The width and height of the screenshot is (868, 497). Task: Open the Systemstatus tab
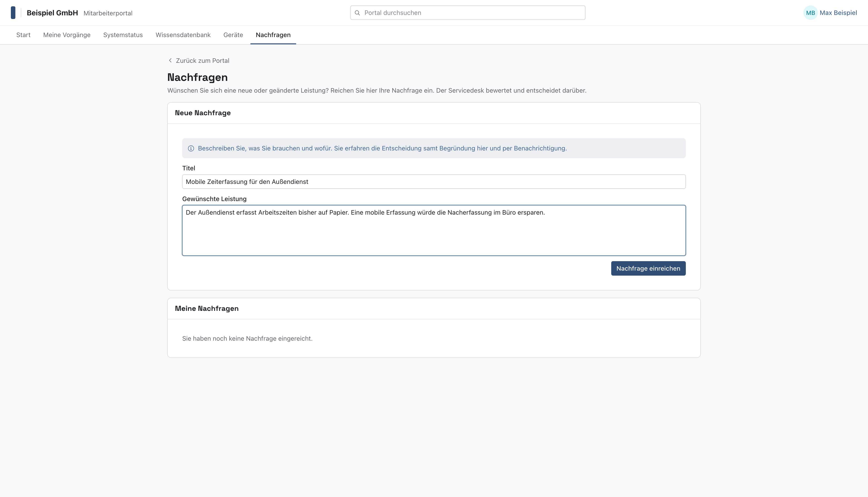pos(123,35)
